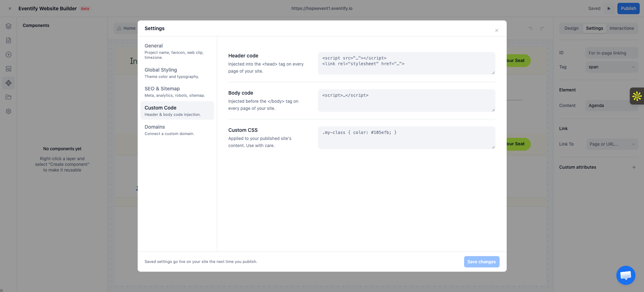Select Global Styling settings section

tap(177, 73)
